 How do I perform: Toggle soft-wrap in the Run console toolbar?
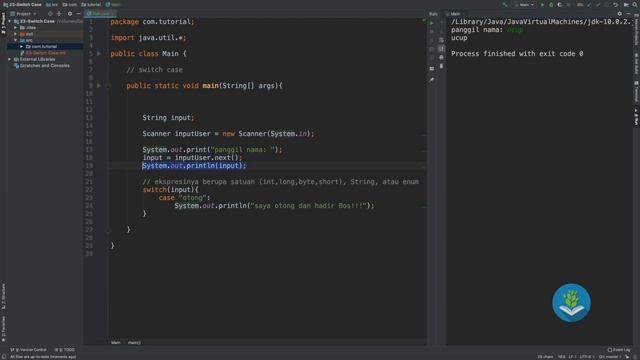tap(442, 40)
